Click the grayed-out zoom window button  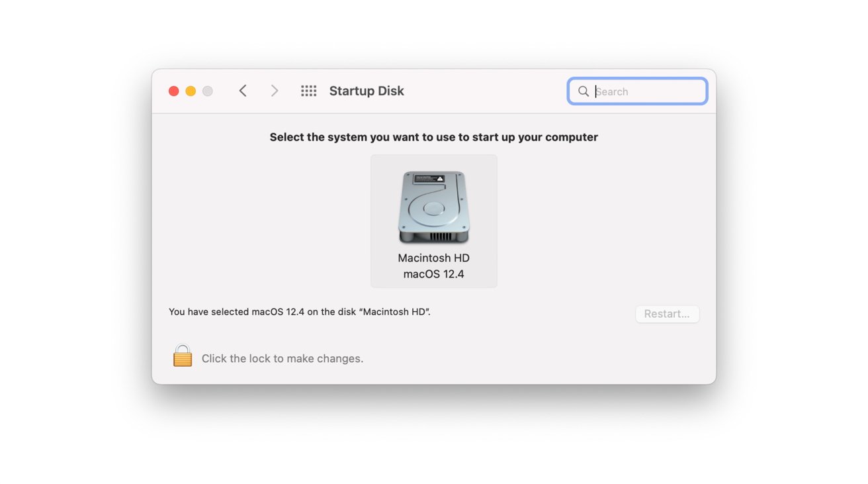pyautogui.click(x=208, y=91)
